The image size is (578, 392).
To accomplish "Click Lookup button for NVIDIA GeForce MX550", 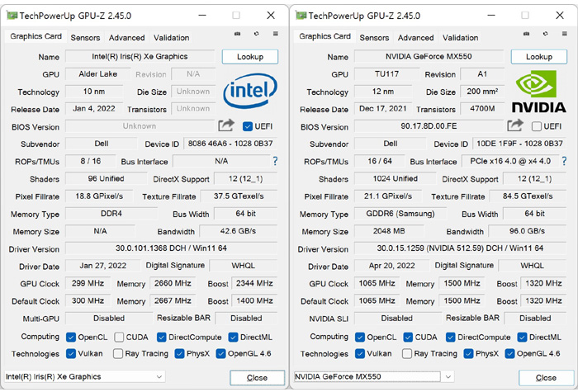I will [539, 57].
